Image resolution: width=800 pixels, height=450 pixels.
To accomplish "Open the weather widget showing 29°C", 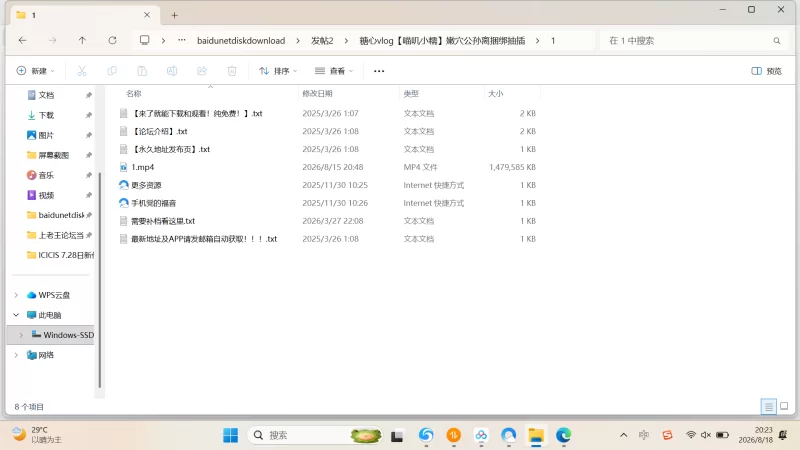I will (37, 435).
